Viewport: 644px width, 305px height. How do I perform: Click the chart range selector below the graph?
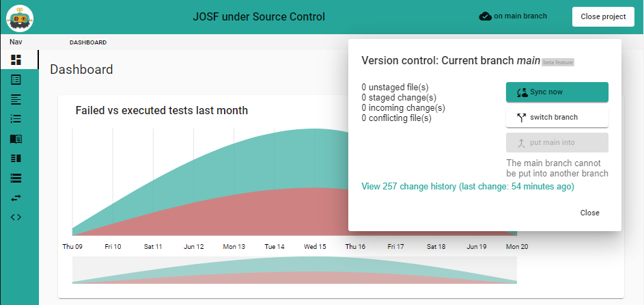[x=294, y=270]
